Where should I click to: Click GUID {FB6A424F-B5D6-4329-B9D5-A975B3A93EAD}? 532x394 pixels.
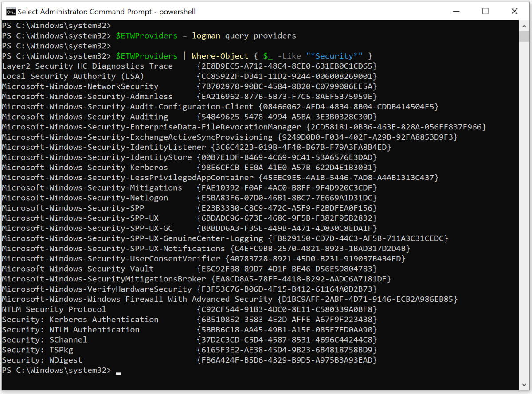[287, 360]
